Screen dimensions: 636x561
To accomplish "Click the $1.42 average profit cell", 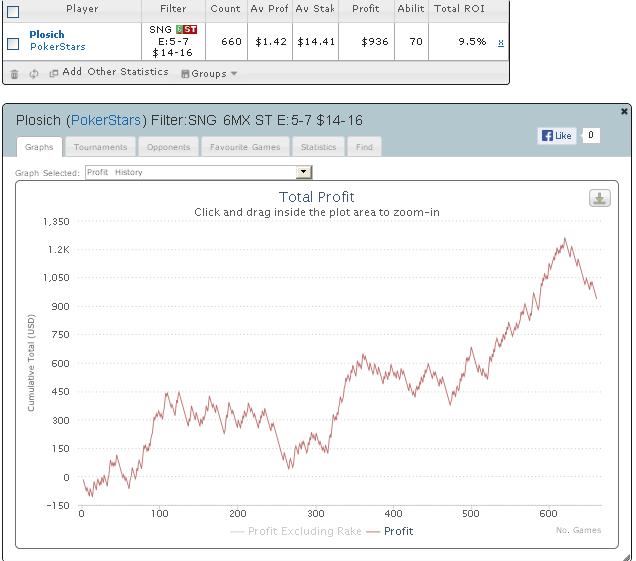I will coord(271,42).
